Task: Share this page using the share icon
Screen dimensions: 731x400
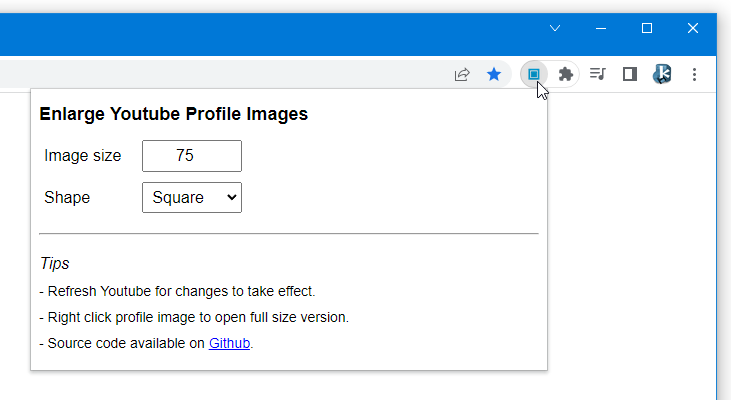Action: (x=462, y=75)
